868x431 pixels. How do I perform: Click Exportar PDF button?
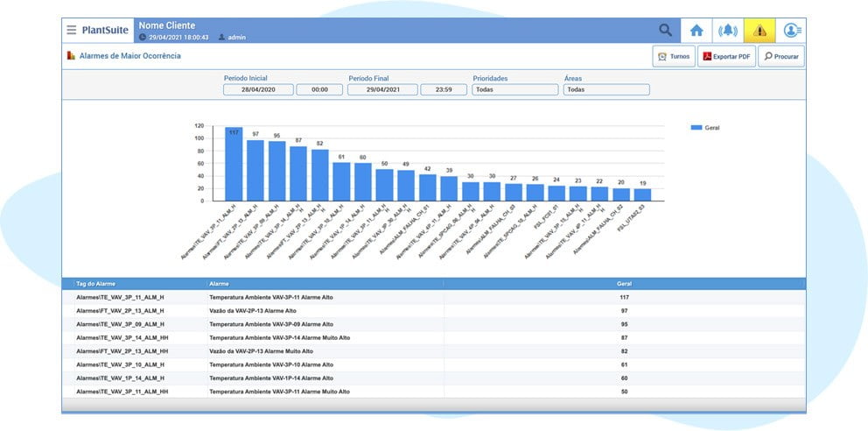tap(726, 57)
